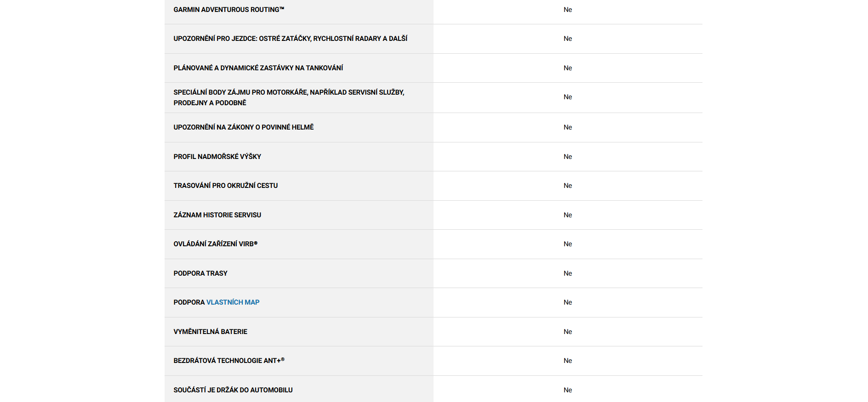Select the 'Ne' value for Podpora trasy
The height and width of the screenshot is (402, 868).
(568, 273)
